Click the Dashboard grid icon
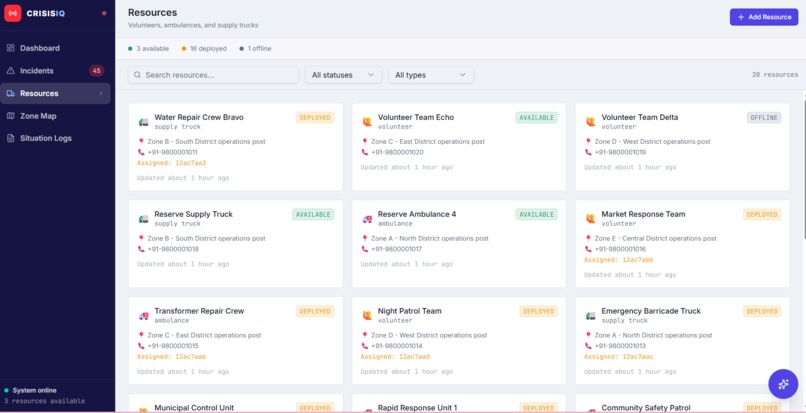Screen dimensions: 806x413 (10, 48)
